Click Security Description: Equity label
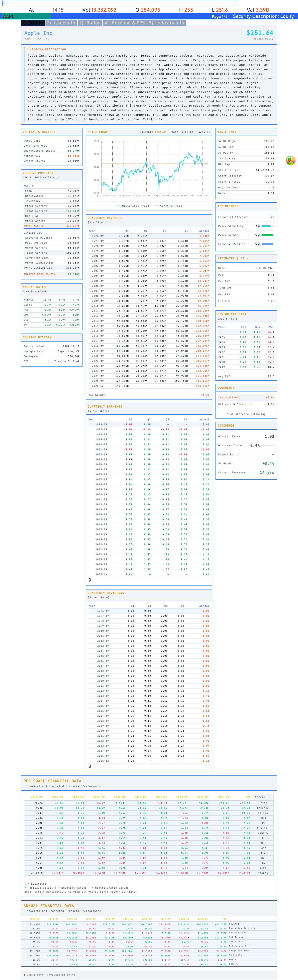The width and height of the screenshot is (298, 980). tap(263, 16)
